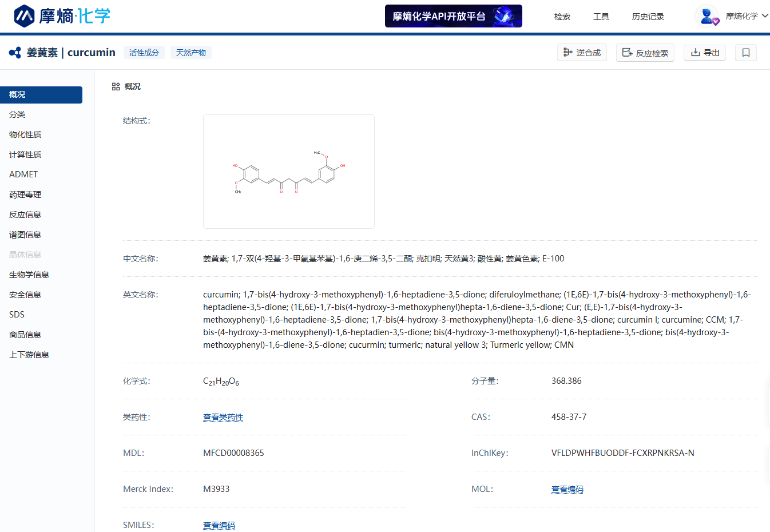Go to 安全信息 section

point(25,295)
